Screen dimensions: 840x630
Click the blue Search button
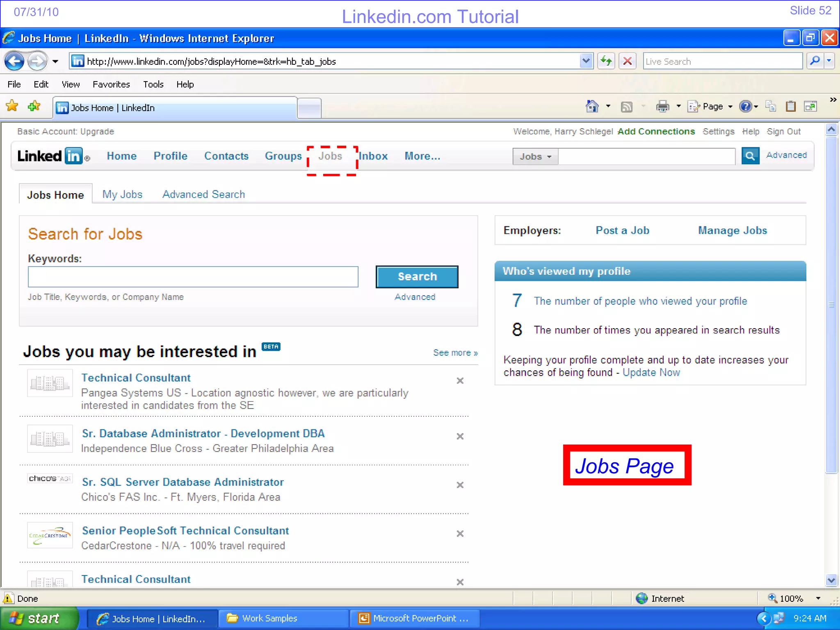tap(417, 277)
